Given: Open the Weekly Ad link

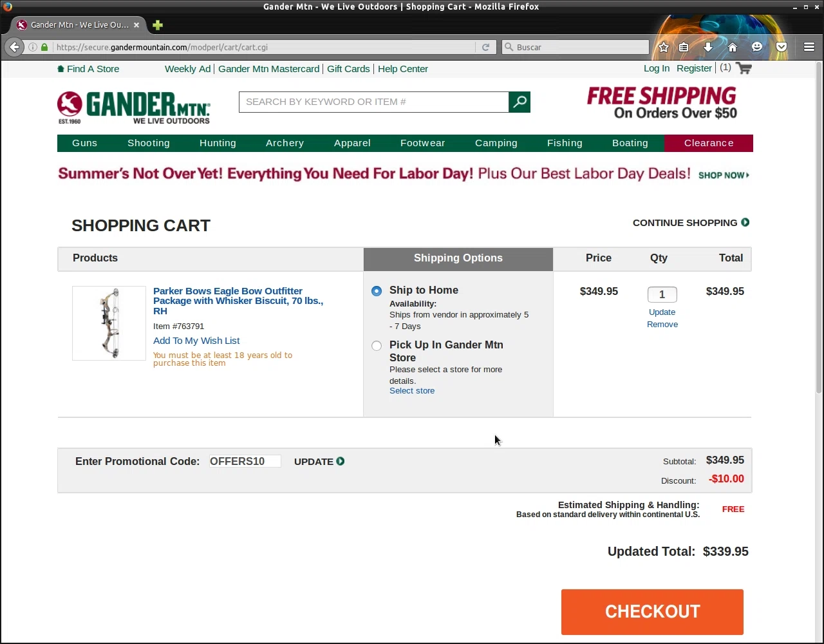Looking at the screenshot, I should 187,69.
